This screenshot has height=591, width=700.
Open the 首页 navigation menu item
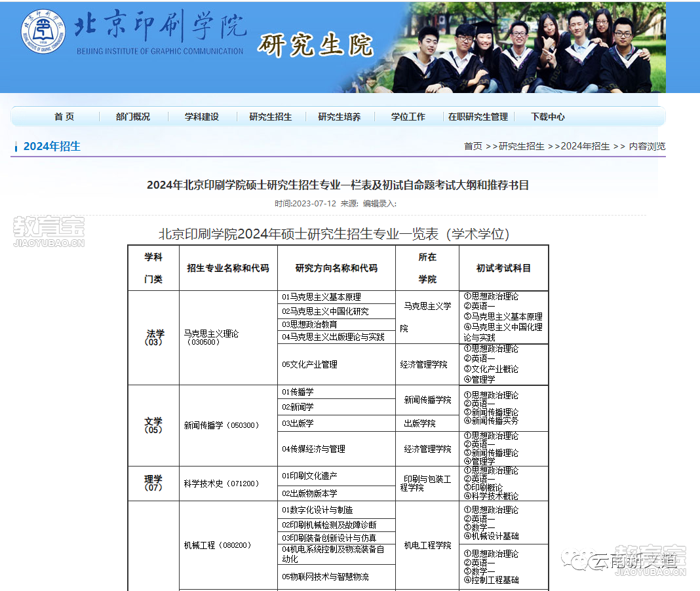[x=64, y=117]
